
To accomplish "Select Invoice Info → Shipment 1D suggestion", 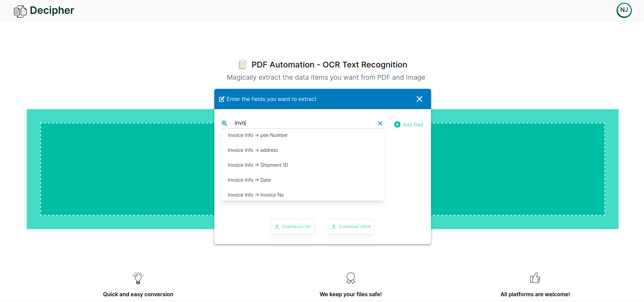I will (302, 165).
